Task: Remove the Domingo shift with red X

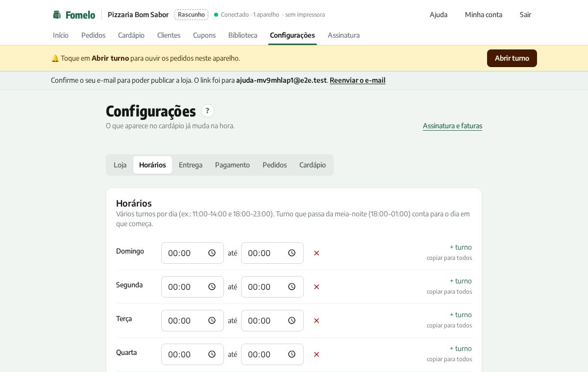Action: click(317, 253)
